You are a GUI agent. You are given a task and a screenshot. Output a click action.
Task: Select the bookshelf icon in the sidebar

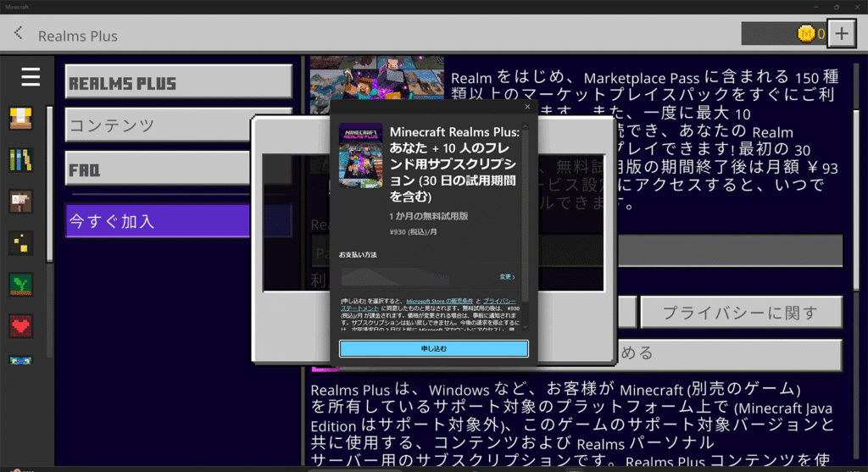[20, 160]
